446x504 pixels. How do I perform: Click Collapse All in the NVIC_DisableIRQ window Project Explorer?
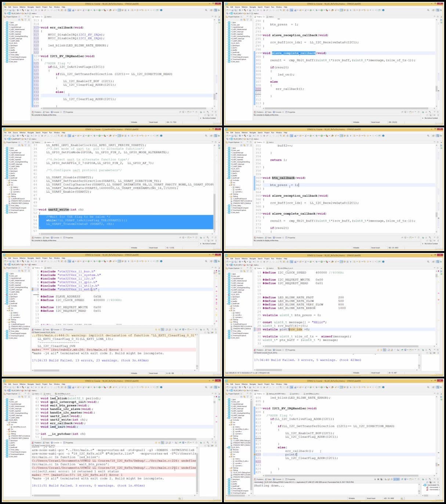[x=19, y=20]
